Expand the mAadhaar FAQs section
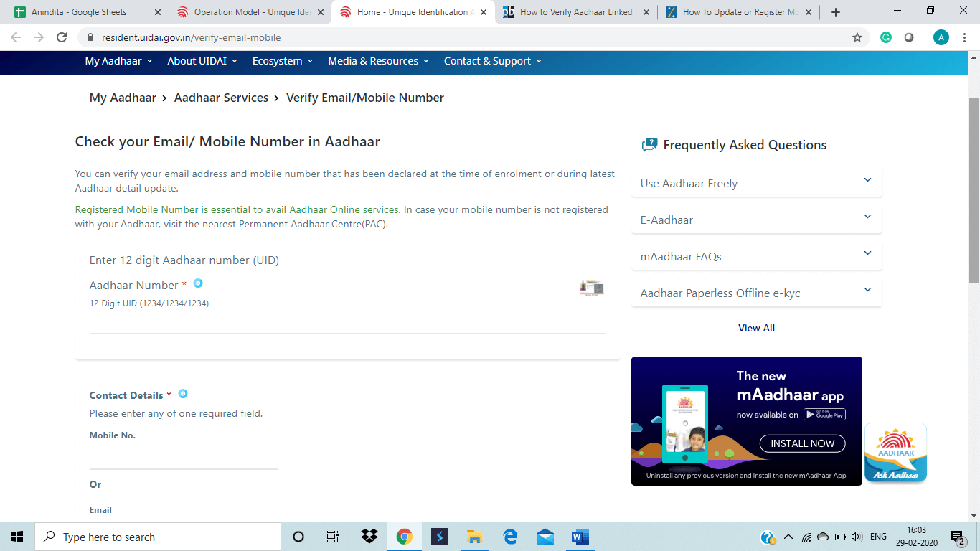Viewport: 980px width, 551px height. tap(756, 256)
